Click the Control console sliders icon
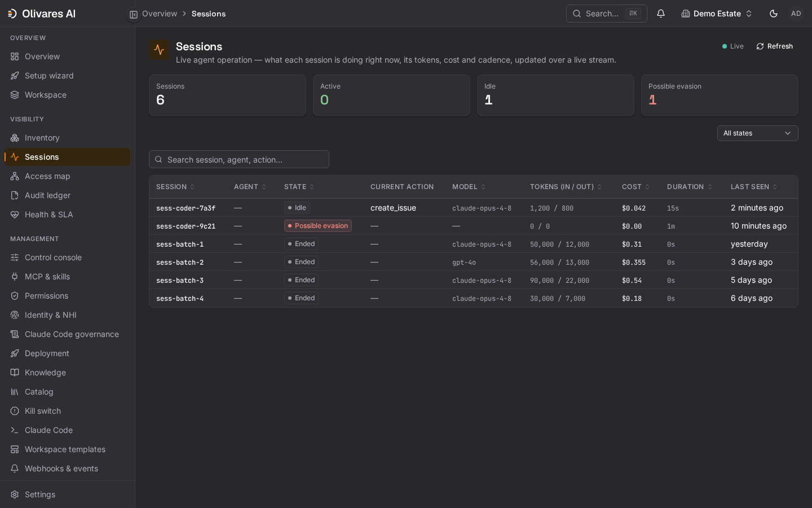Image resolution: width=812 pixels, height=508 pixels. [x=15, y=257]
